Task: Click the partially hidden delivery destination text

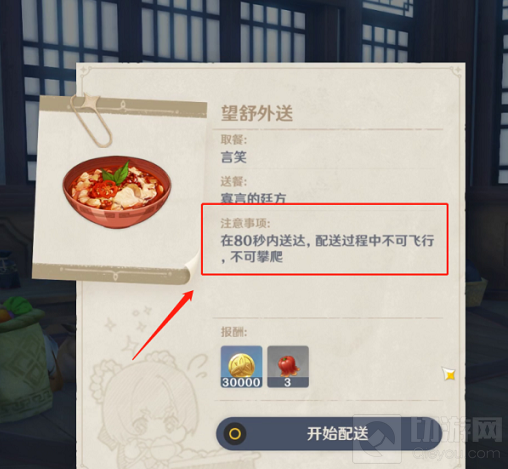Action: (x=253, y=198)
